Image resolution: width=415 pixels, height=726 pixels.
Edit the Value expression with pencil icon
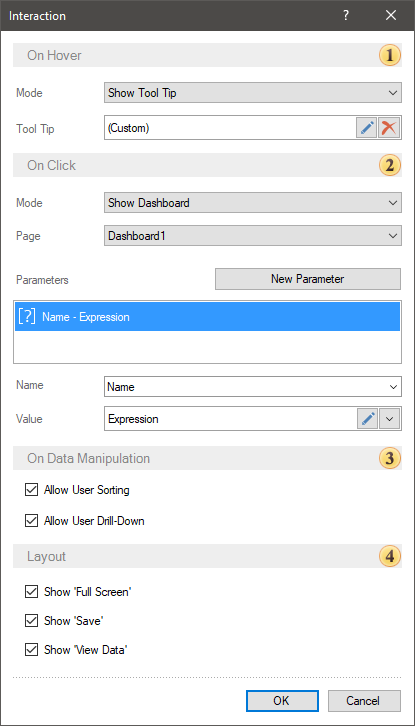tap(367, 419)
